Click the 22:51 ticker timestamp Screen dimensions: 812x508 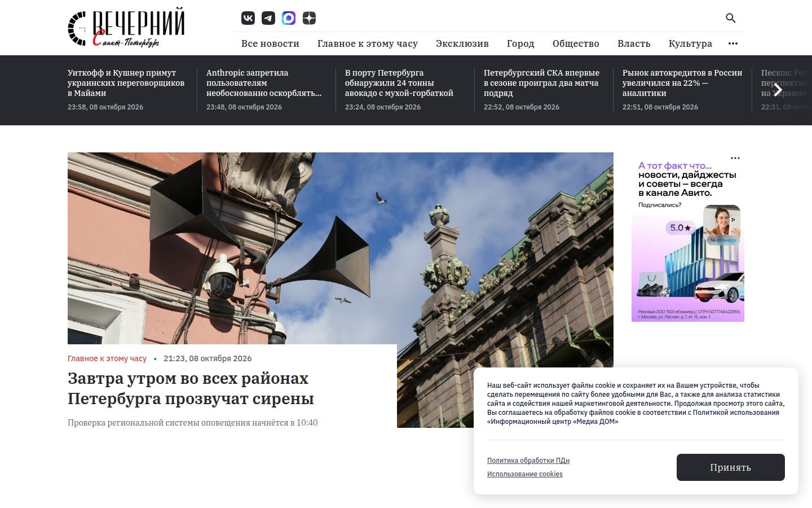(x=660, y=107)
